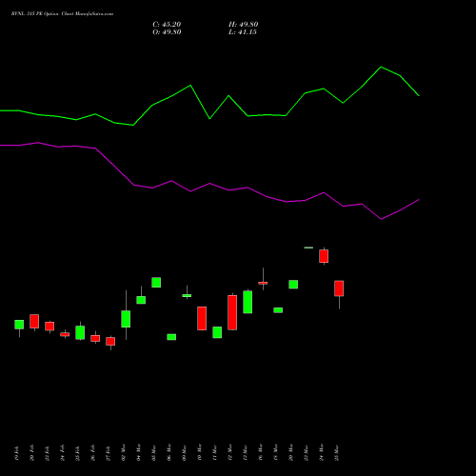Viewport: 476px width, 476px height.
Task: Click the '19 Feb' date axis label
Action: click(17, 453)
